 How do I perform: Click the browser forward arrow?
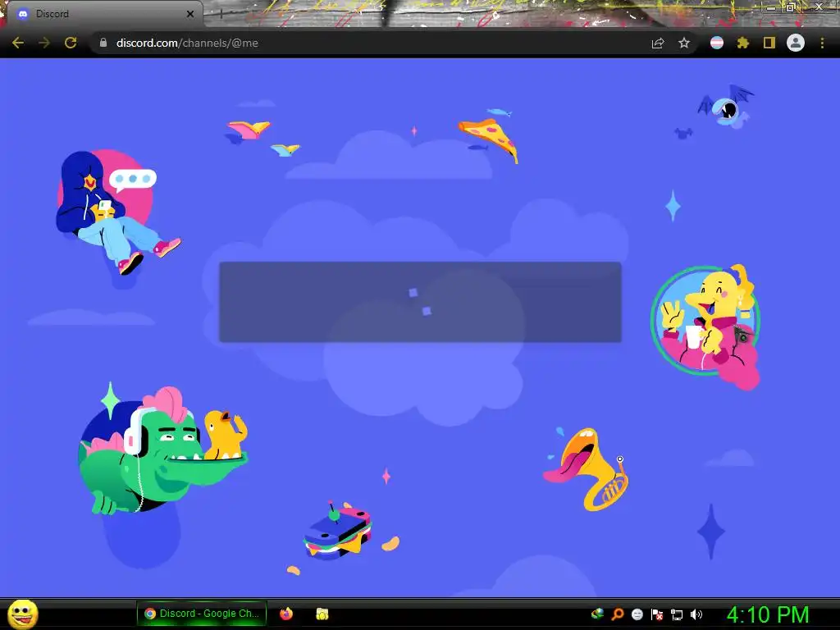[44, 43]
